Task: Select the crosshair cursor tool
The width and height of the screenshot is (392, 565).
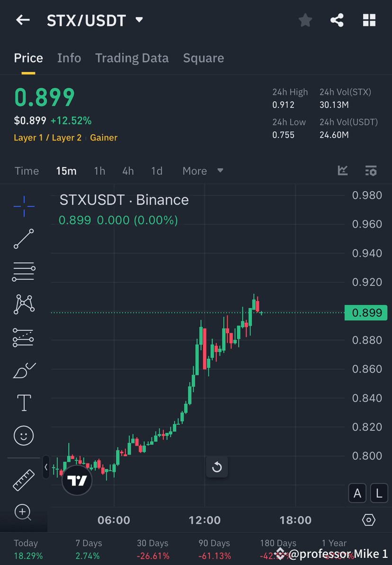Action: [24, 206]
